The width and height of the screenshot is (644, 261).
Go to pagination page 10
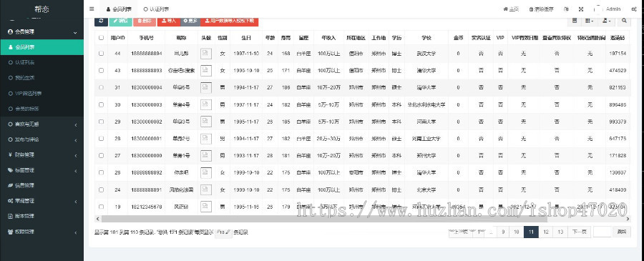[x=516, y=232]
